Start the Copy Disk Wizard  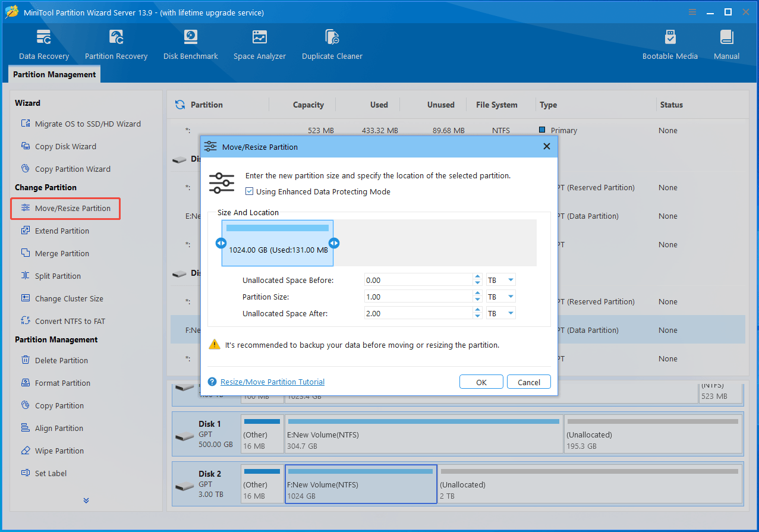(58, 146)
